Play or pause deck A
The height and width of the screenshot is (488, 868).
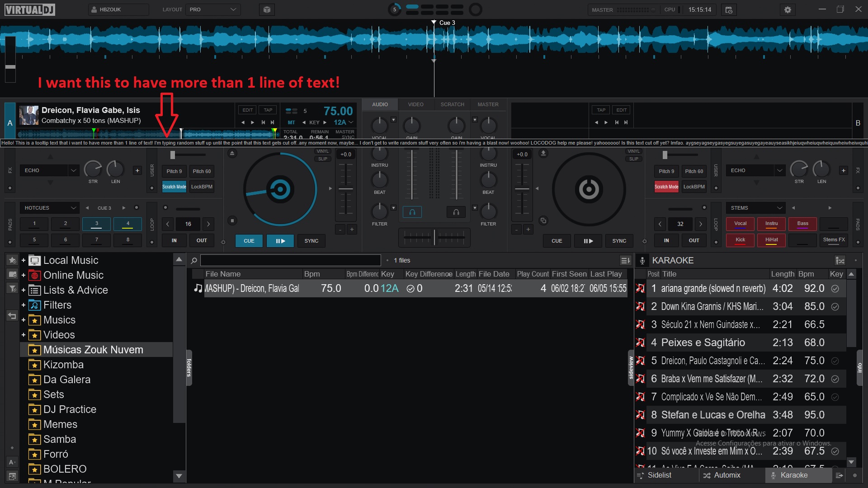coord(280,241)
